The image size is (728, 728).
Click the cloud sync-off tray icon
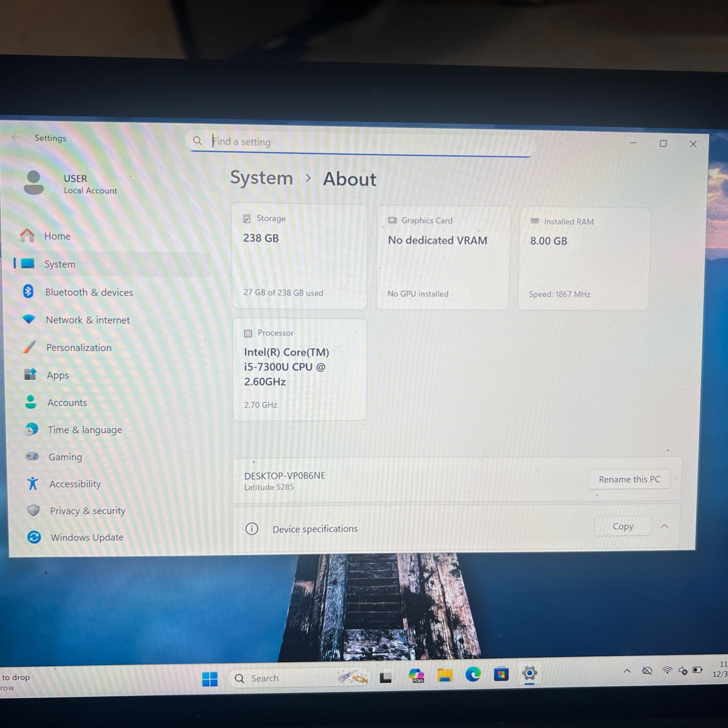point(647,670)
